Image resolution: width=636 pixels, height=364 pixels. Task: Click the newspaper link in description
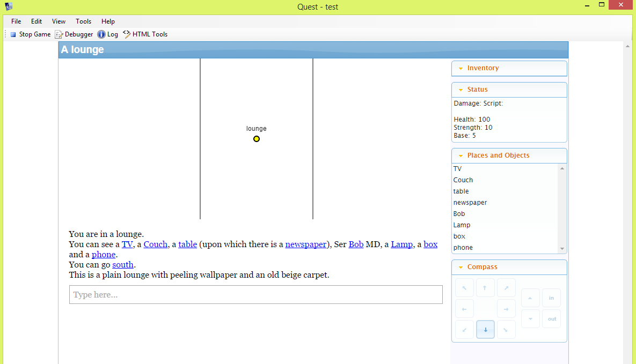[305, 244]
